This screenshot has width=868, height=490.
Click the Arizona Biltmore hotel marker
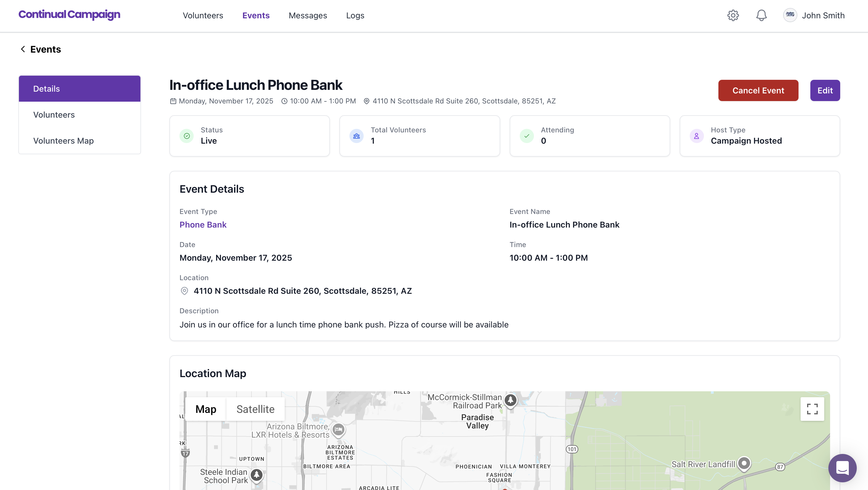pos(338,430)
